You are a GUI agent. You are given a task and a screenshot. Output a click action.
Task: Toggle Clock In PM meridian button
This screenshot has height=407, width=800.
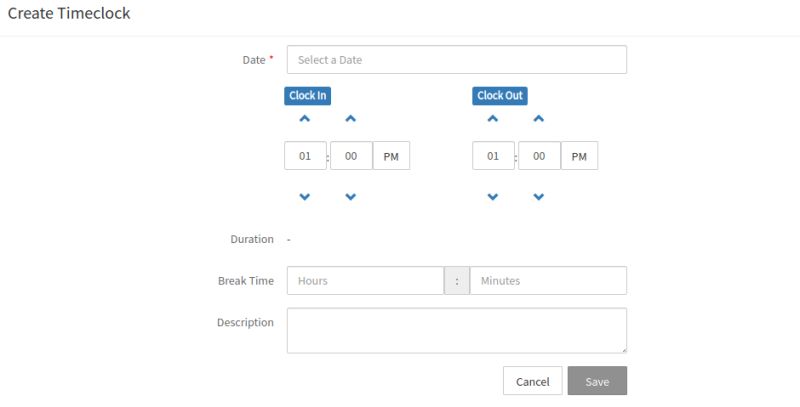click(x=391, y=156)
